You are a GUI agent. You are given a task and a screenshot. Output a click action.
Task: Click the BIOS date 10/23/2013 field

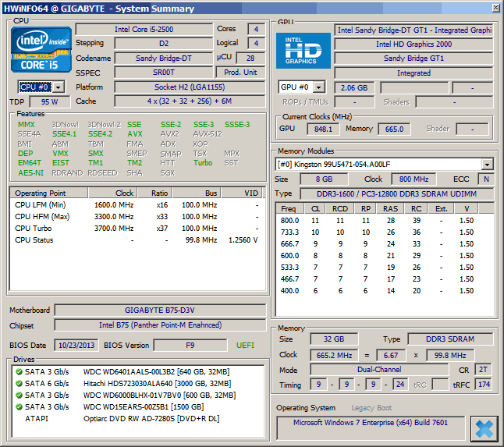tap(76, 346)
